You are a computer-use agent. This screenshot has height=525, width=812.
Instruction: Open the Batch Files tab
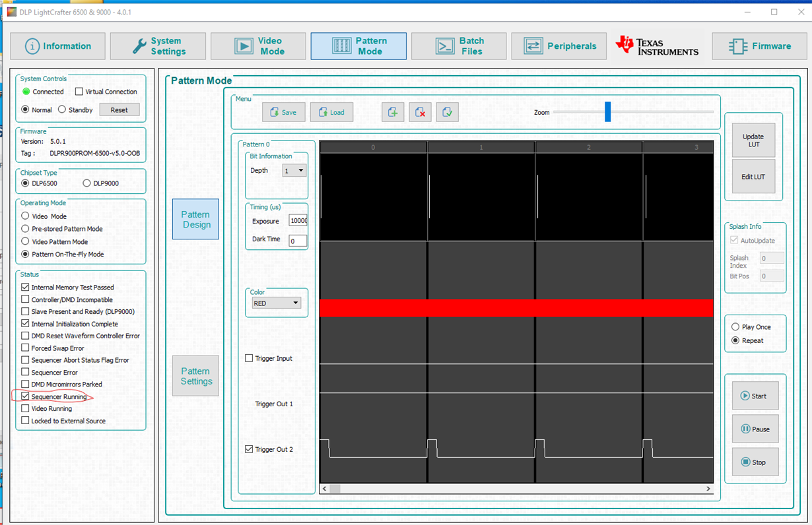(459, 46)
